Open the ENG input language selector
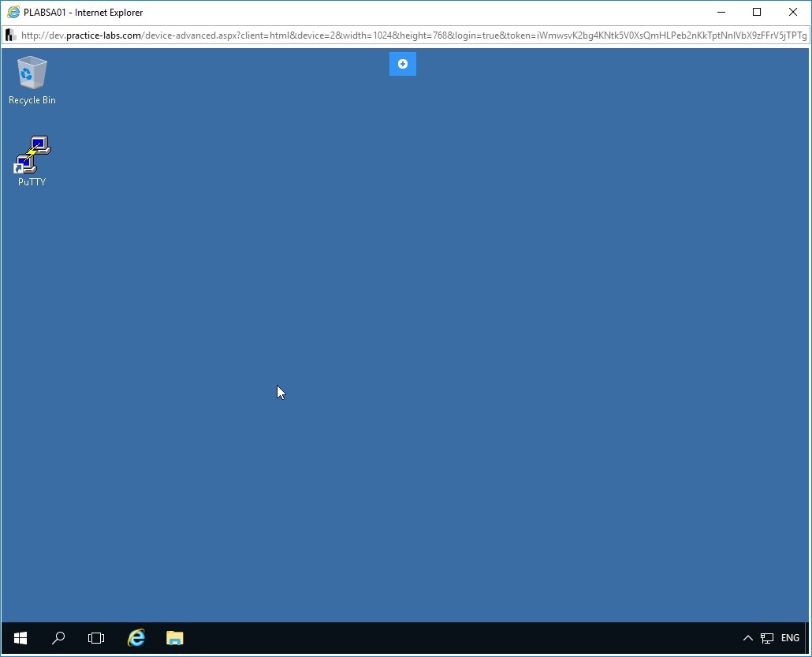This screenshot has width=812, height=657. point(790,638)
